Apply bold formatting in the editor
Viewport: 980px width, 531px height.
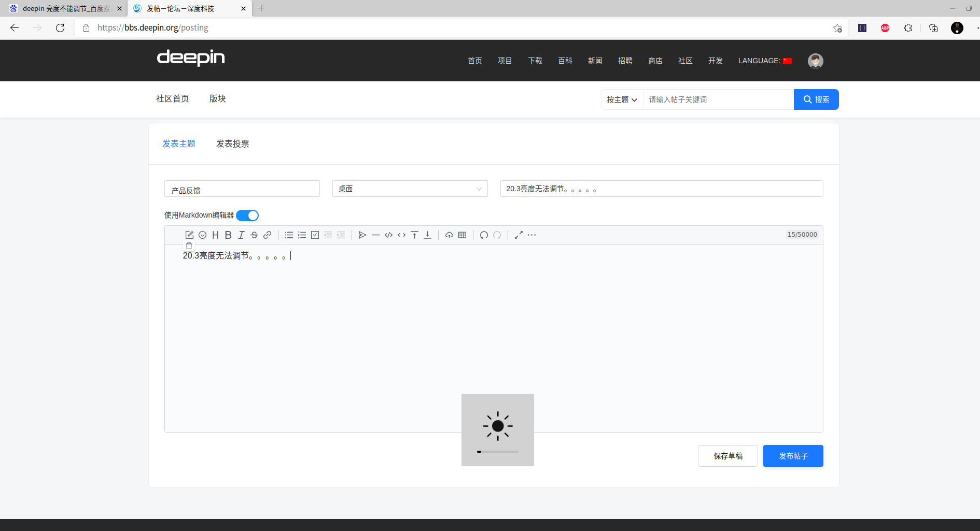[228, 235]
